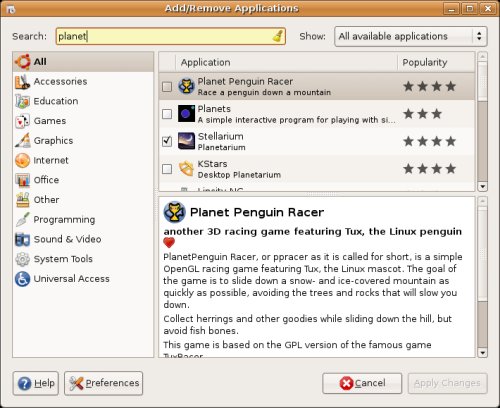Sort by the Popularity column header
The image size is (500, 408).
436,62
